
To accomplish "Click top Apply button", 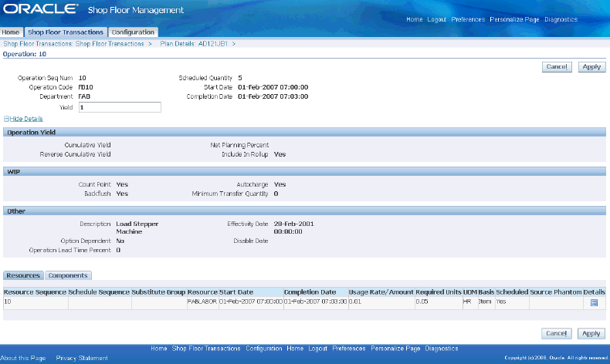I will pyautogui.click(x=591, y=67).
